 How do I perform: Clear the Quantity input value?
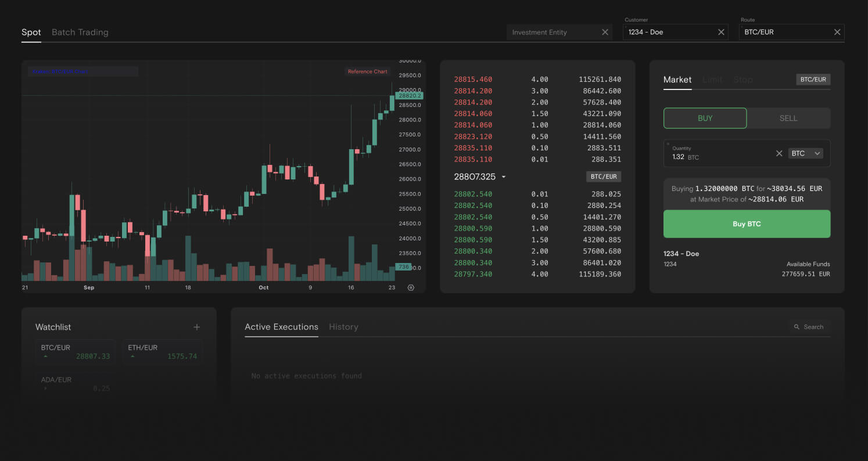[x=779, y=154]
